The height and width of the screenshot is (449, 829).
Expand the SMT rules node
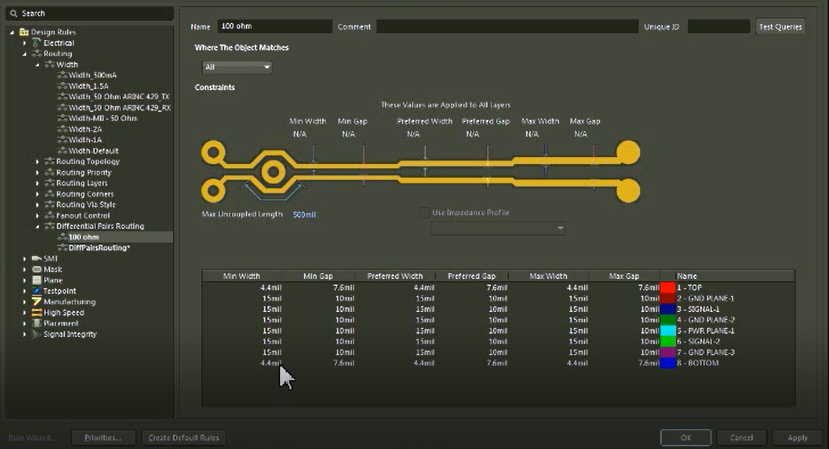tap(24, 259)
